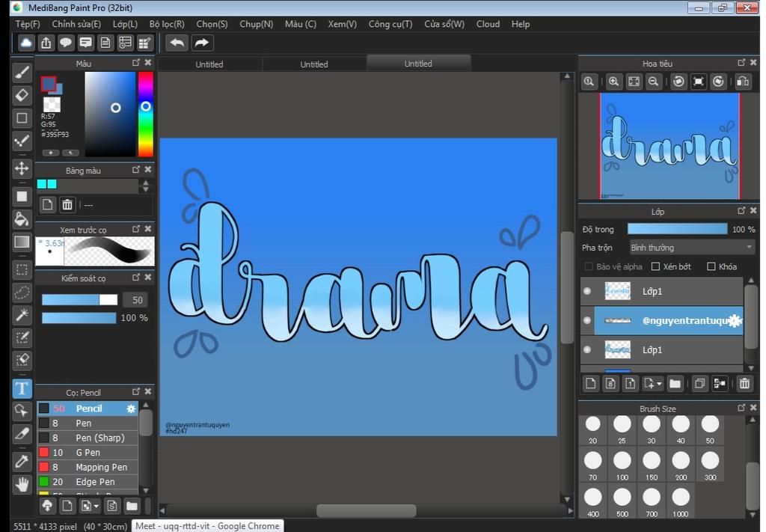The height and width of the screenshot is (532, 766).
Task: Click Zoom In in Navigator panel
Action: pyautogui.click(x=613, y=82)
